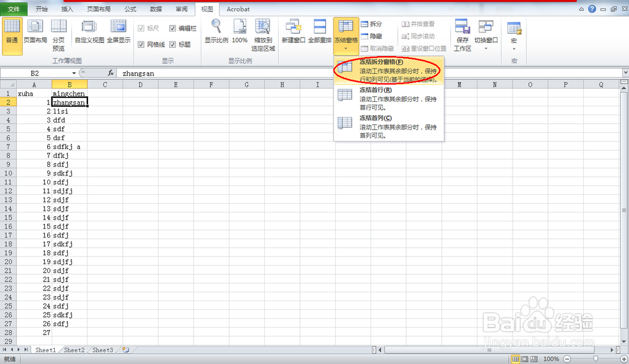
Task: Open the Macros (宏) dropdown
Action: (x=514, y=37)
